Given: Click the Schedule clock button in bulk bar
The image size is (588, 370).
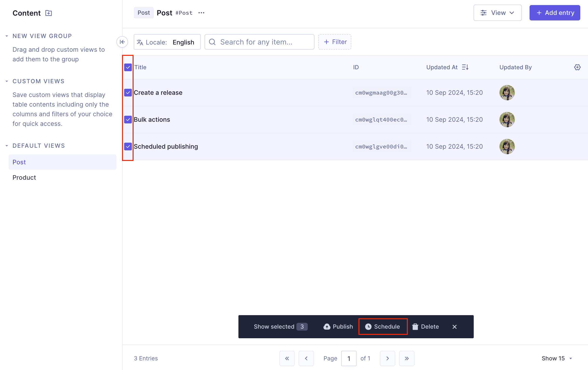Looking at the screenshot, I should 382,326.
